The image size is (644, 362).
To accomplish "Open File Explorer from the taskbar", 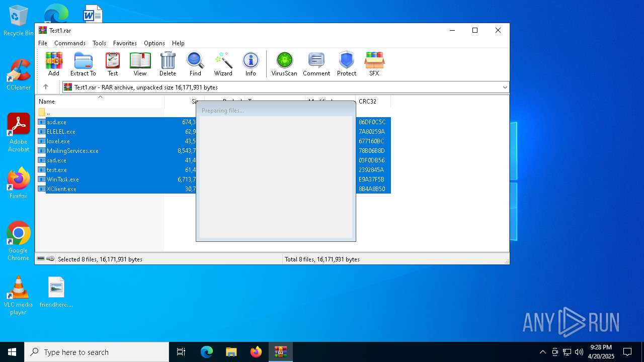I will (231, 352).
